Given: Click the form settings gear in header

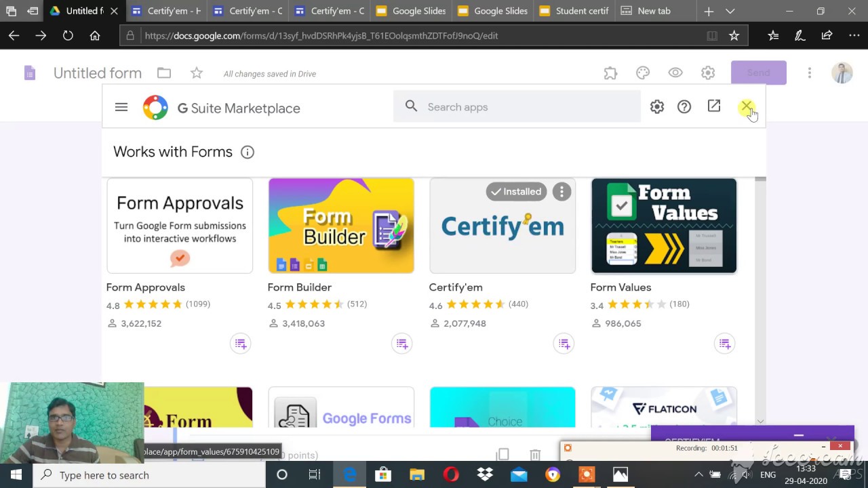Looking at the screenshot, I should tap(708, 73).
